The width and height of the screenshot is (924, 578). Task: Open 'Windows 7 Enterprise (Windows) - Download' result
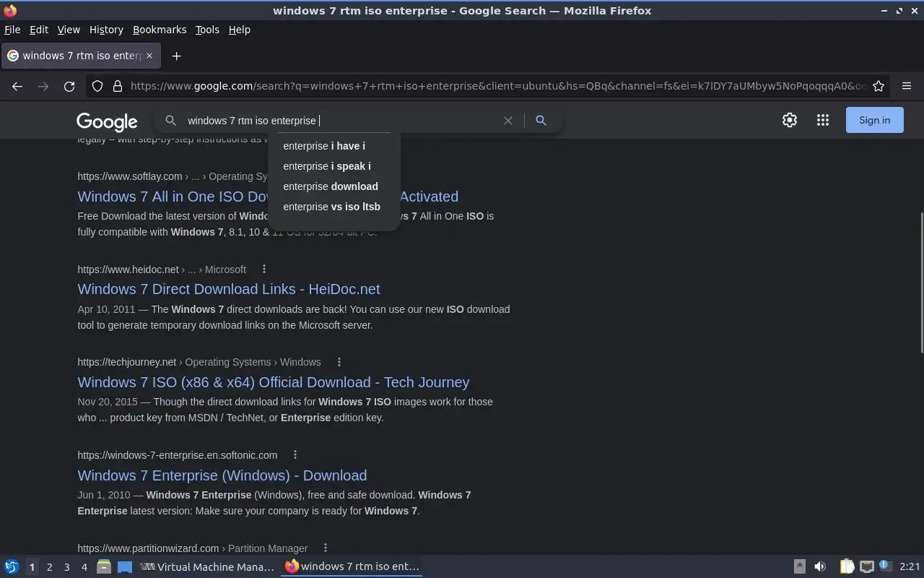tap(222, 475)
